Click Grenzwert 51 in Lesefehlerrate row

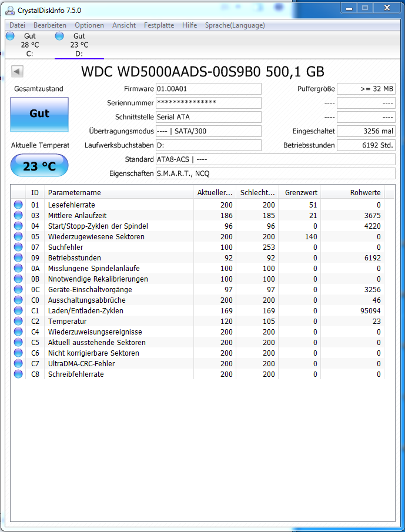313,205
